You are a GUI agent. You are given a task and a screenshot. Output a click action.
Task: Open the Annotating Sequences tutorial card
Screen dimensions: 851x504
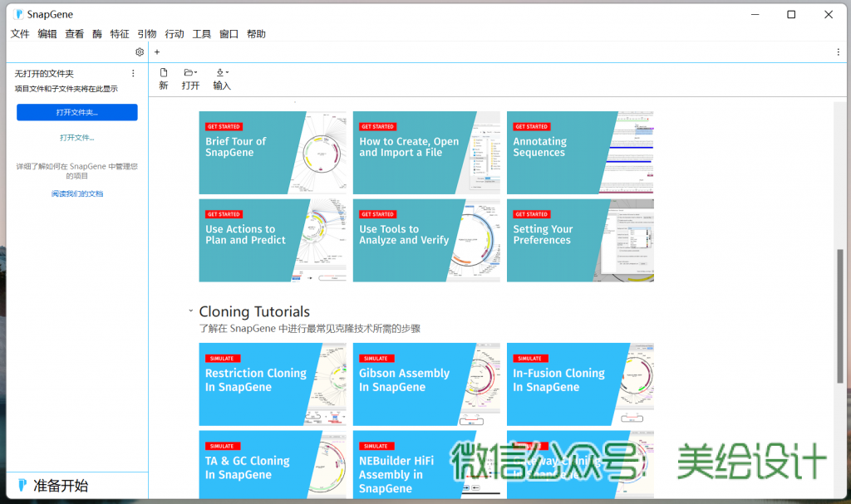tap(579, 153)
